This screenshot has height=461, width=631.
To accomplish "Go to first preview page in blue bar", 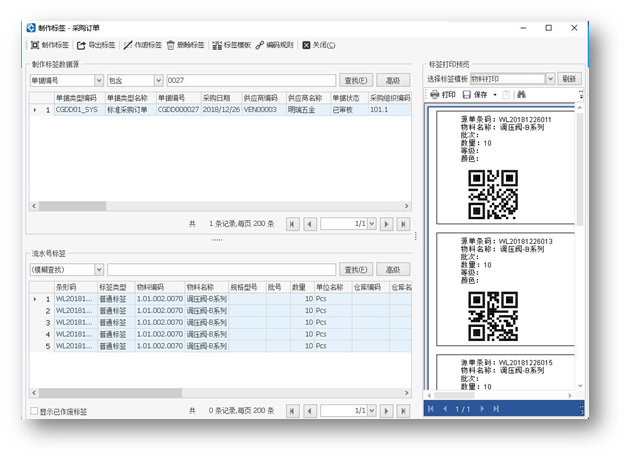I will 431,409.
